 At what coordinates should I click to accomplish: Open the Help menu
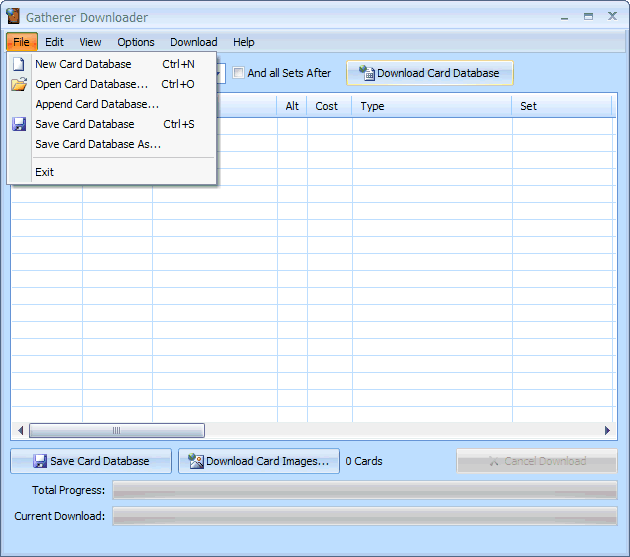(244, 42)
